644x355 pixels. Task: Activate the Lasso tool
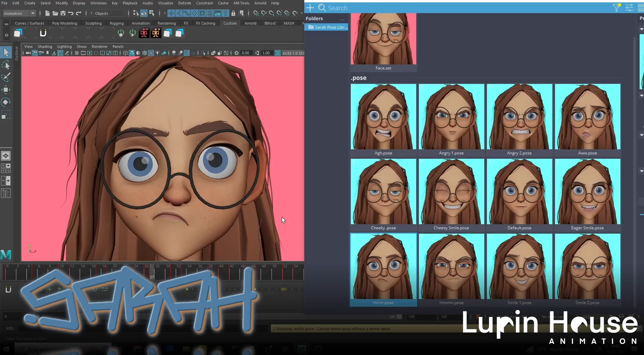6,65
